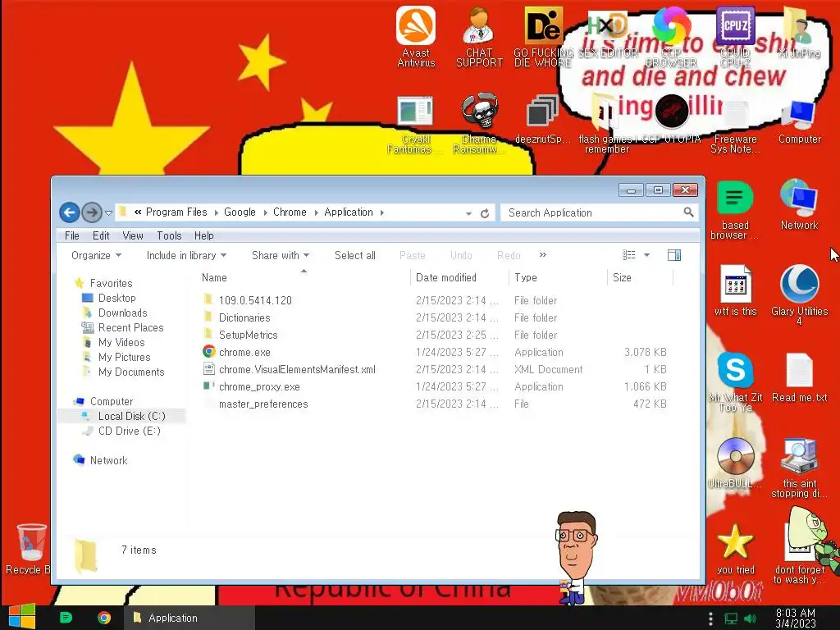Select the you tried star icon
Screen dimensions: 840x630
[x=735, y=549]
